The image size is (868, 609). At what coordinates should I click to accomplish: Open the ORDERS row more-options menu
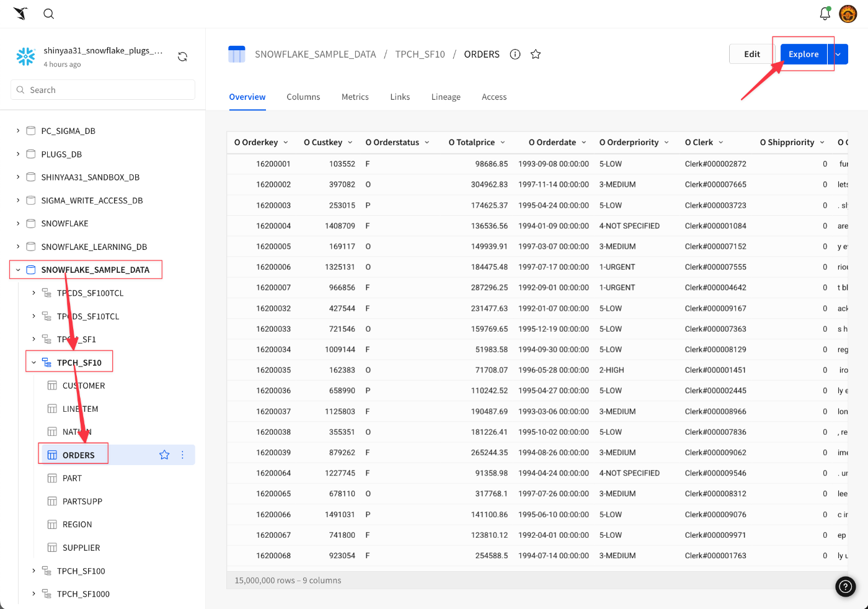182,455
